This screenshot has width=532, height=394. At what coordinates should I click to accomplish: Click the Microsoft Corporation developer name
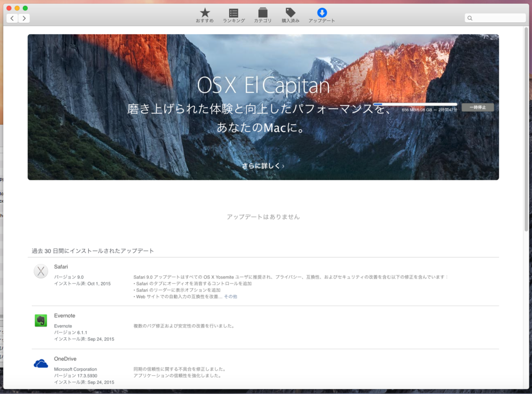coord(75,369)
